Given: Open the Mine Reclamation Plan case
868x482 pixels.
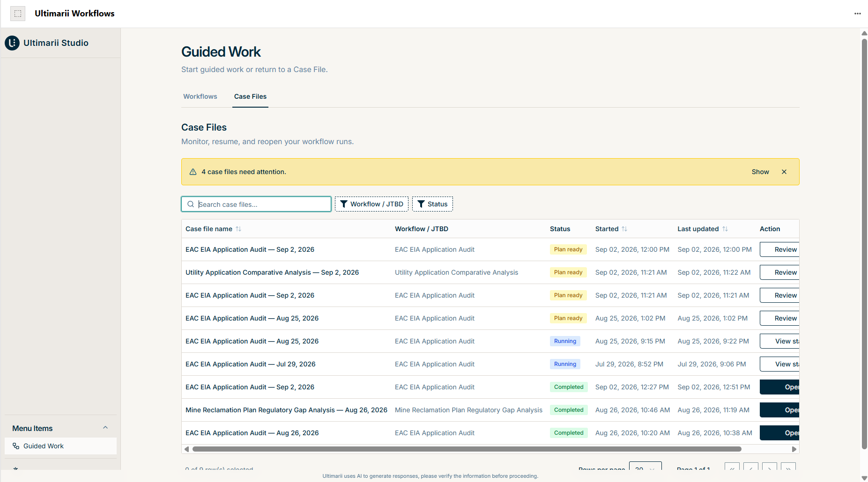Looking at the screenshot, I should [779, 410].
